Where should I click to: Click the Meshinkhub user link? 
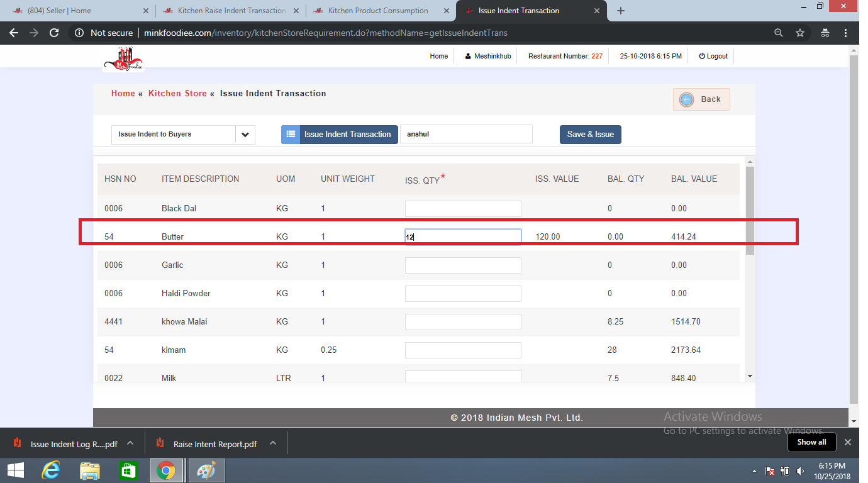pyautogui.click(x=488, y=56)
